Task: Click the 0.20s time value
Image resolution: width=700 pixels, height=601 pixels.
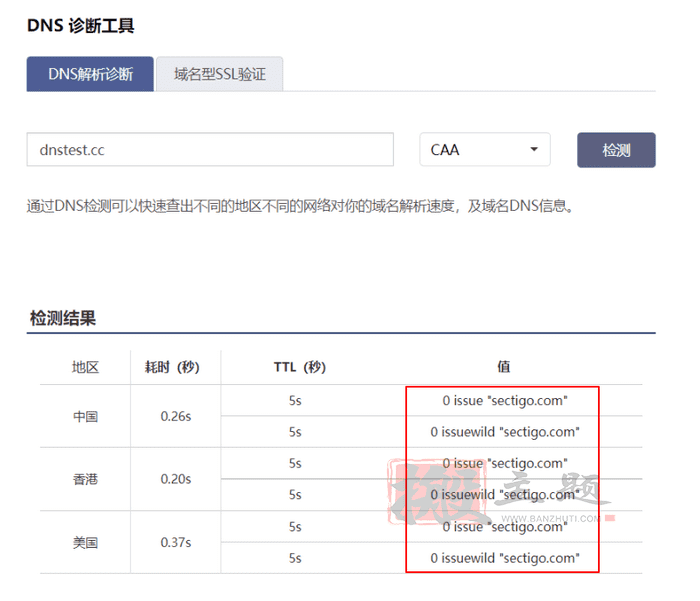Action: [175, 479]
